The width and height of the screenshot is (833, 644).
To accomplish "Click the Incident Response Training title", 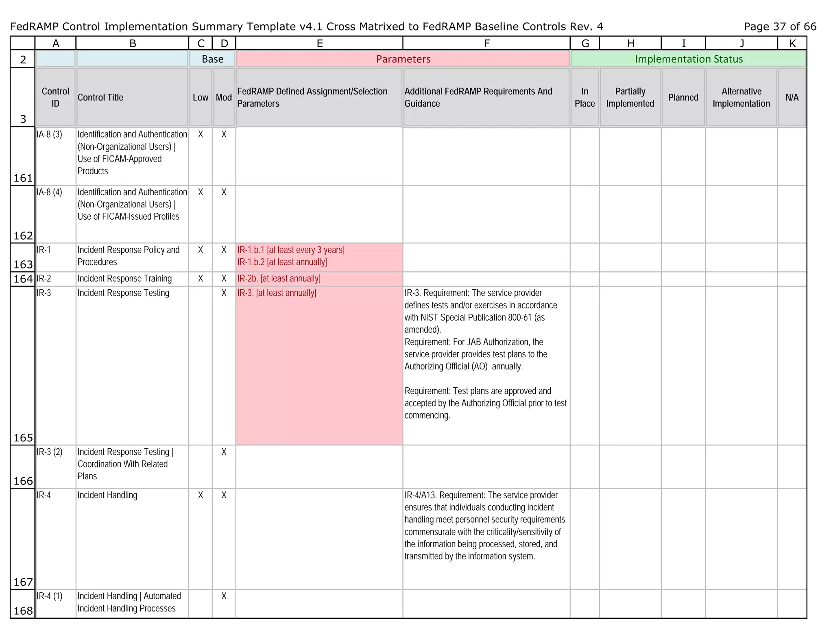I will (x=133, y=279).
